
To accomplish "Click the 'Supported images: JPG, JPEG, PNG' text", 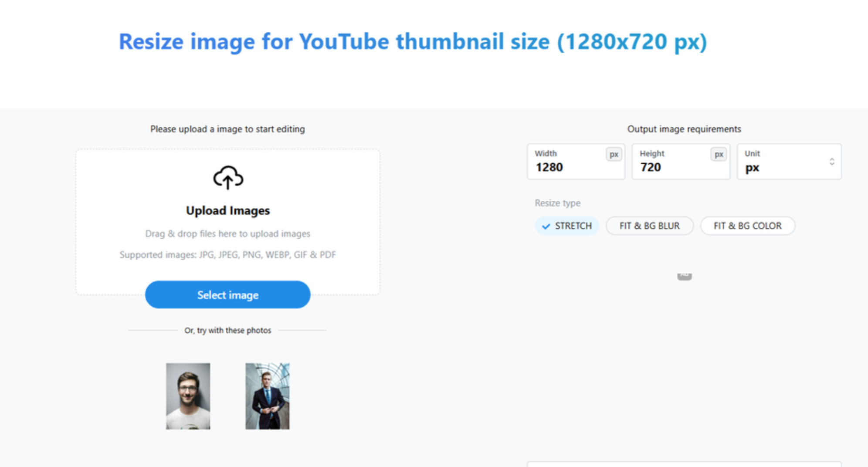I will click(227, 254).
